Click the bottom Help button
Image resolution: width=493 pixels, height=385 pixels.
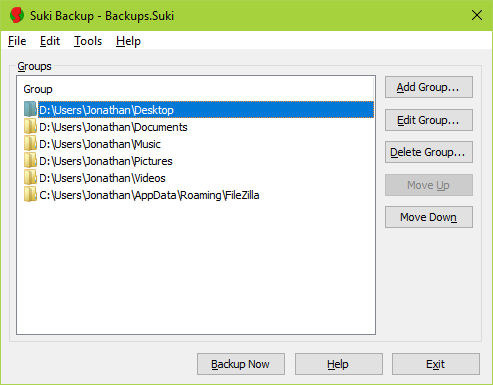[x=339, y=364]
